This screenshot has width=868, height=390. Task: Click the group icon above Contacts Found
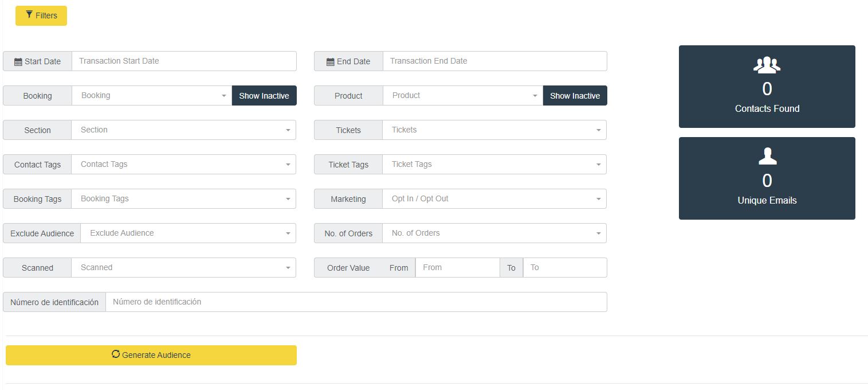(767, 65)
